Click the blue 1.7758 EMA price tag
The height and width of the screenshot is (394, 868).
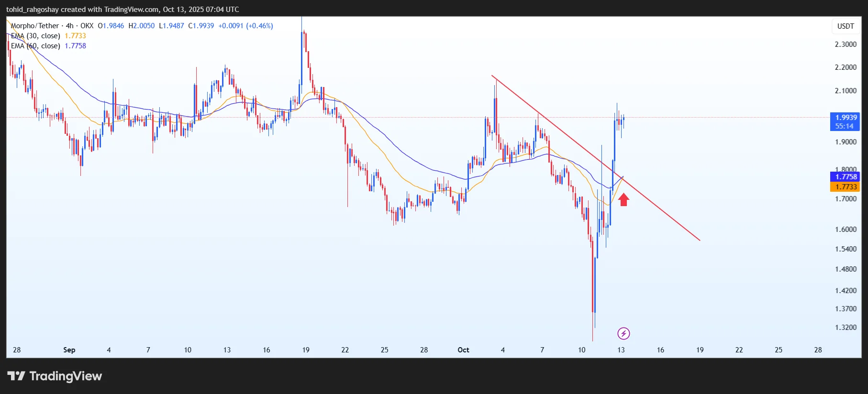846,177
